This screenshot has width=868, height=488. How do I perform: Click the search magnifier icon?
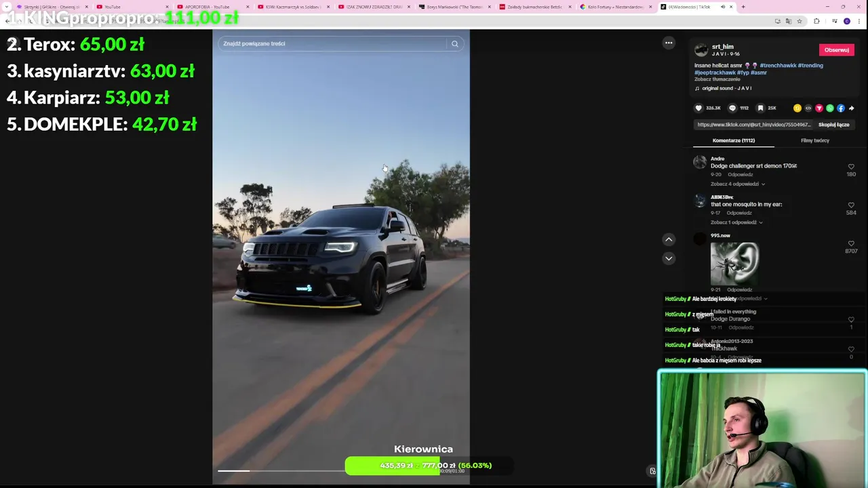click(x=455, y=43)
